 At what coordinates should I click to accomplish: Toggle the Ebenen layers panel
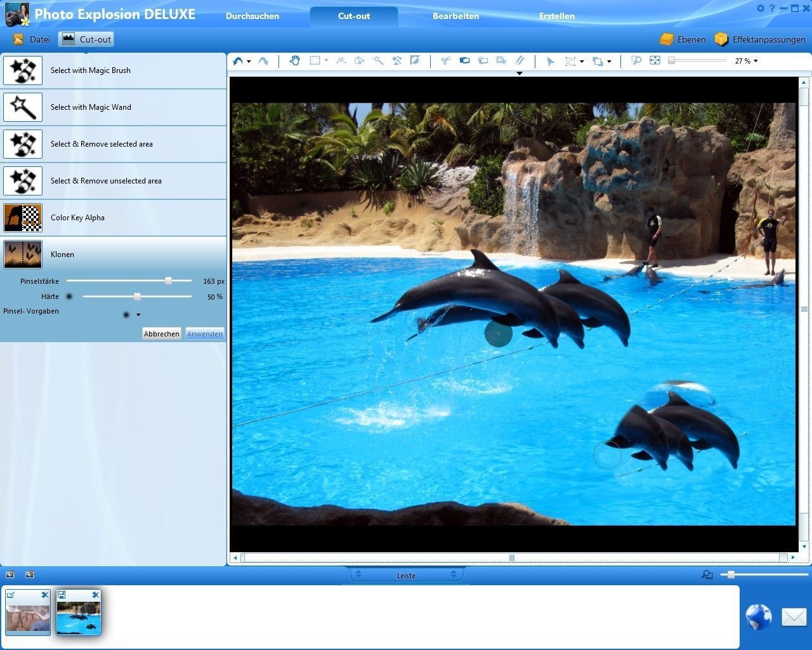coord(683,39)
